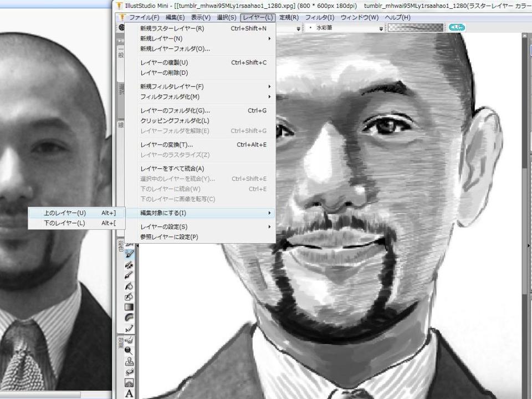
Task: Open the 水彩筆 brush preset dropdown arrow
Action: coord(381,28)
